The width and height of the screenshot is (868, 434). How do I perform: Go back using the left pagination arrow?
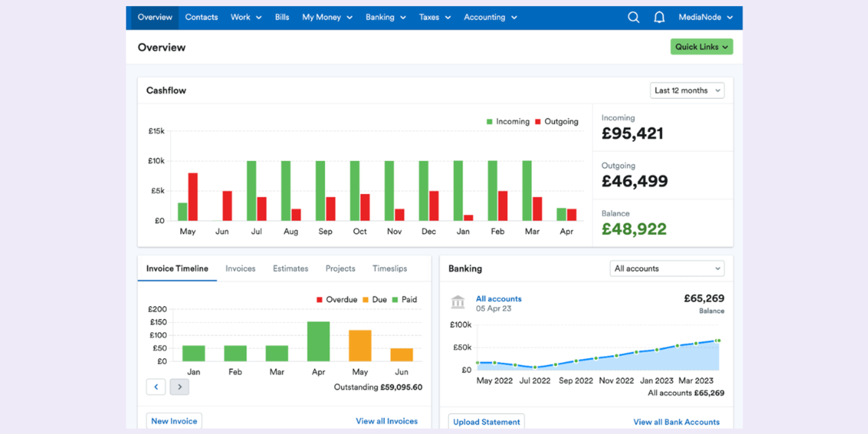(156, 386)
